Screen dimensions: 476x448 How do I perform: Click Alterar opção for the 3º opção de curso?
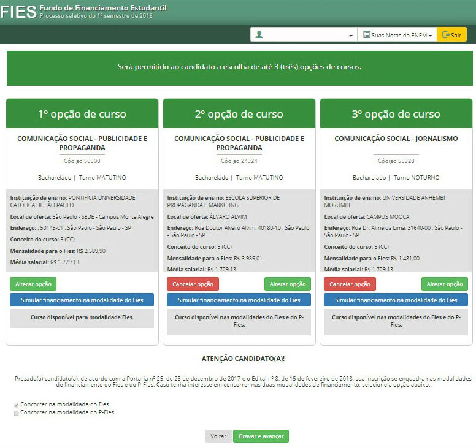pyautogui.click(x=445, y=284)
